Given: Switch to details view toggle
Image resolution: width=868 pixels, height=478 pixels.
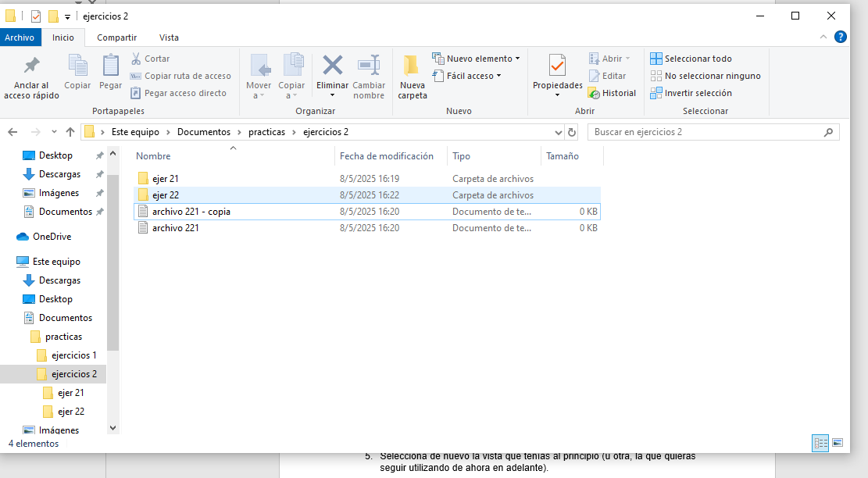Looking at the screenshot, I should click(820, 443).
